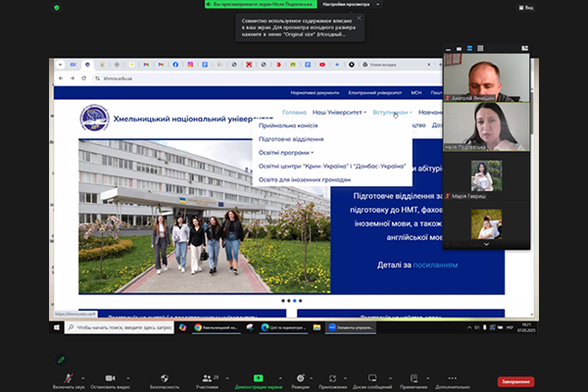Select Підготовче відділення from dropdown
This screenshot has height=392, width=588.
291,139
